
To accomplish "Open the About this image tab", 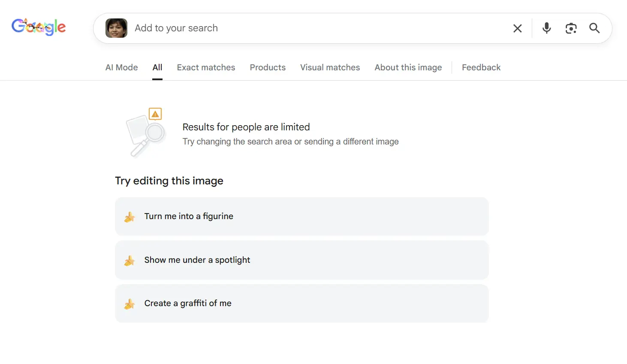I will click(408, 67).
